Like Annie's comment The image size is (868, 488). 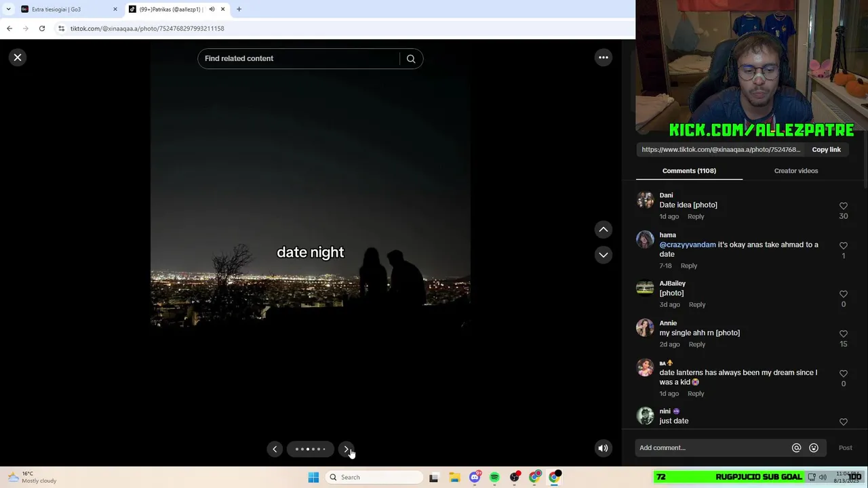click(x=844, y=334)
